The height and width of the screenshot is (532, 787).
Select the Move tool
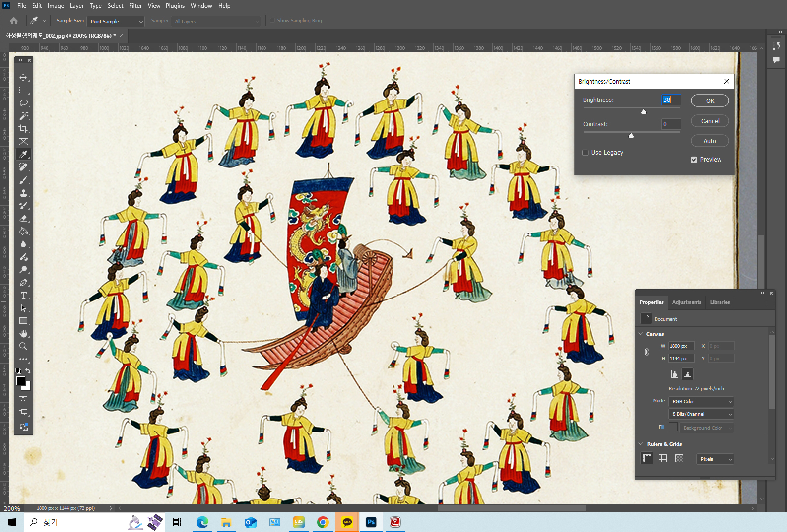23,77
